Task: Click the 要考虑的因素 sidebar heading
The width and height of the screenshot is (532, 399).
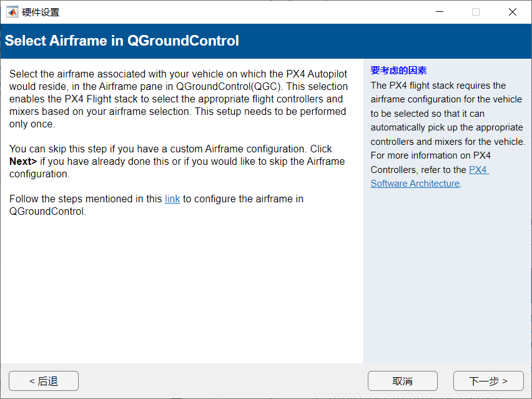Action: click(398, 71)
